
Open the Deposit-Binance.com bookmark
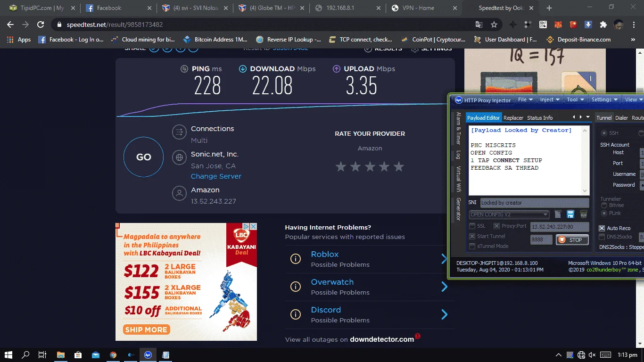pos(578,40)
